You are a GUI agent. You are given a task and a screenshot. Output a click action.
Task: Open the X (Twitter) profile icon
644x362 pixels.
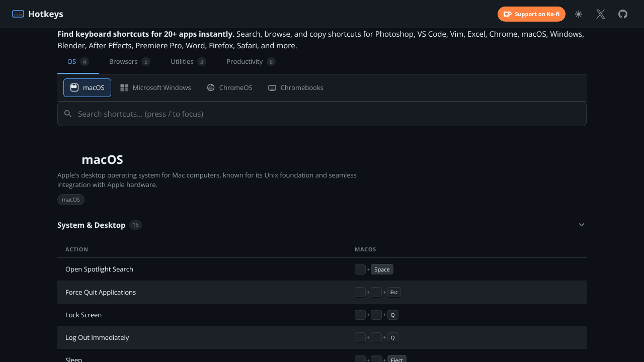pyautogui.click(x=601, y=14)
